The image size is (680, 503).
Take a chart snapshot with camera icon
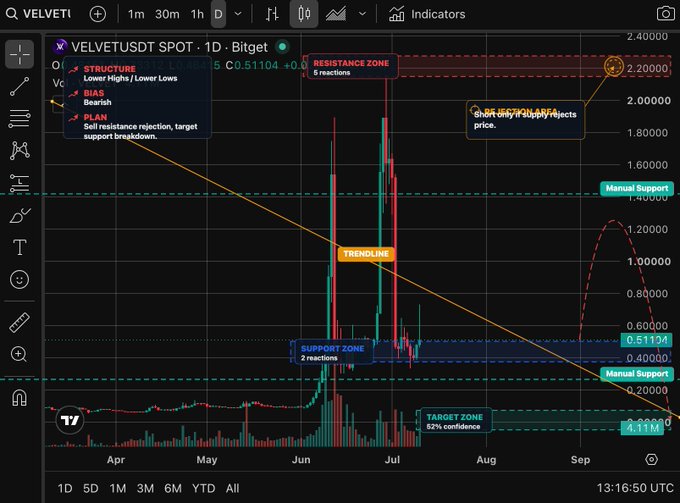pyautogui.click(x=666, y=14)
